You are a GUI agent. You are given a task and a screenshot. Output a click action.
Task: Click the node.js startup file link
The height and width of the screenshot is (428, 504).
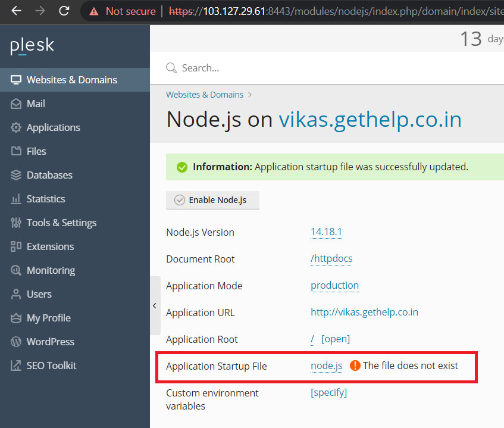point(326,366)
